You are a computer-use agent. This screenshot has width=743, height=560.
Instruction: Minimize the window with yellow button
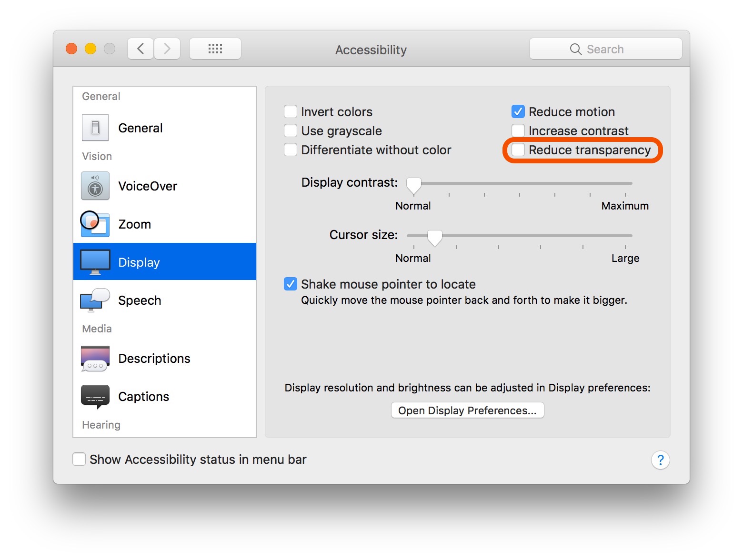(x=90, y=49)
